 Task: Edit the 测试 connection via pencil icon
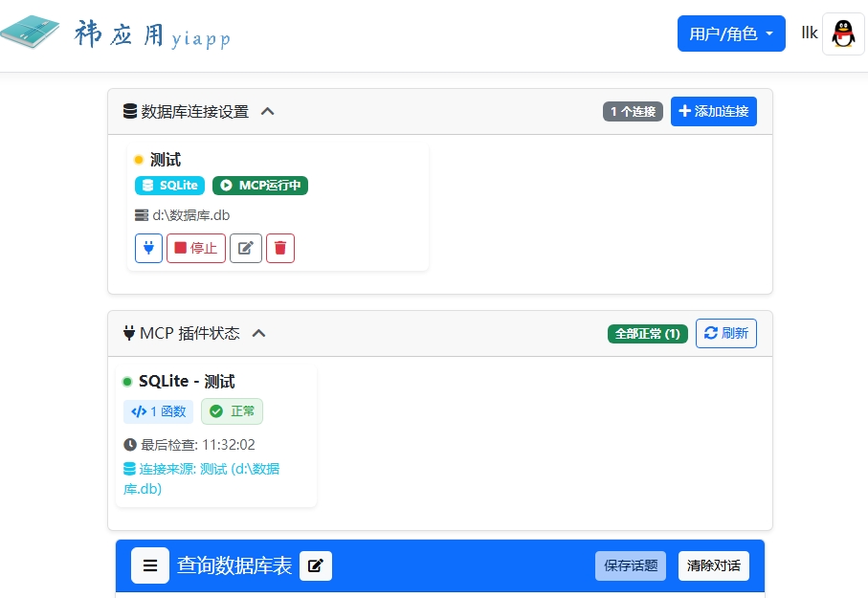(246, 248)
